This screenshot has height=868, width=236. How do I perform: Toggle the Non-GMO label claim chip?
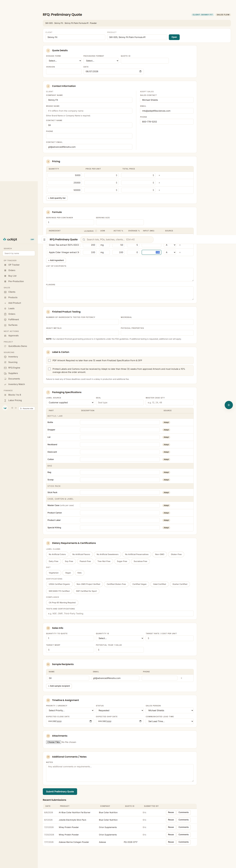(x=160, y=554)
